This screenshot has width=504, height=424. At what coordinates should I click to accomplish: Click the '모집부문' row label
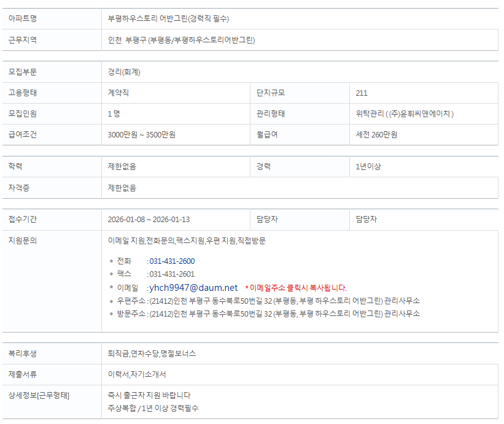pyautogui.click(x=23, y=72)
